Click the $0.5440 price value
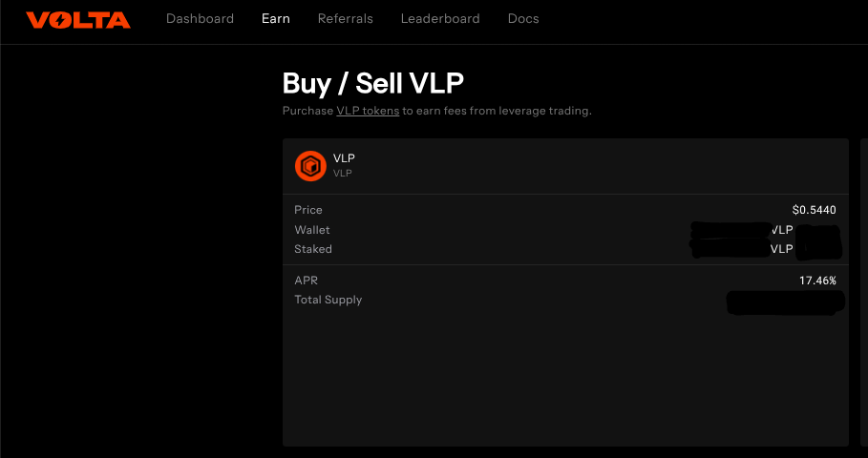The width and height of the screenshot is (868, 458). coord(814,210)
